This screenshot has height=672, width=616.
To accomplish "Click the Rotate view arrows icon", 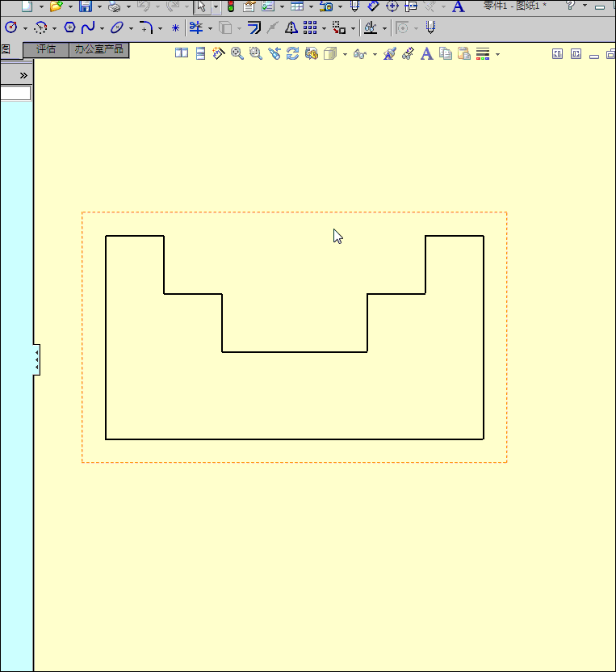I will coord(292,53).
